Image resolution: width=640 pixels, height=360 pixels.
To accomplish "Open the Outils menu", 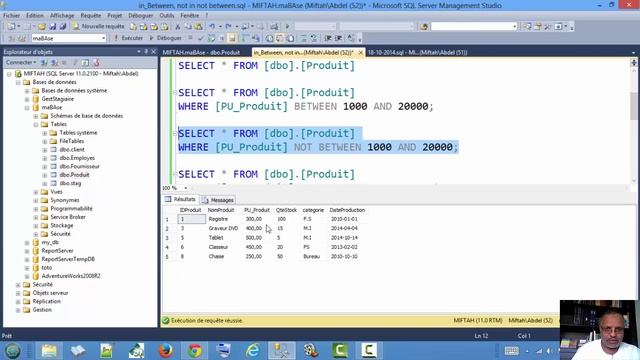I will point(167,16).
